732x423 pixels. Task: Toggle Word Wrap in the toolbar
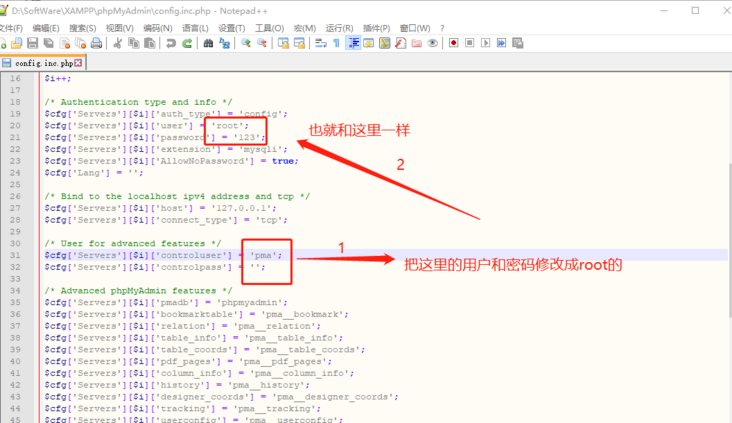click(321, 43)
